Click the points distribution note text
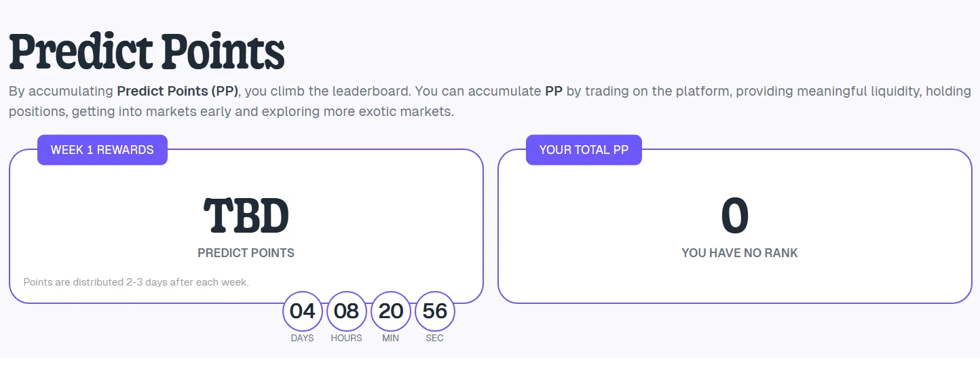This screenshot has width=980, height=367. (x=136, y=282)
